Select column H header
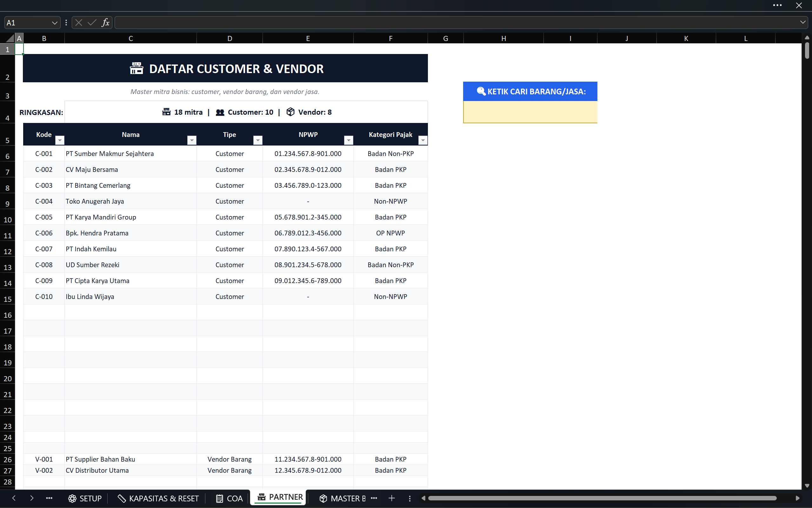The width and height of the screenshot is (812, 508). click(x=503, y=38)
